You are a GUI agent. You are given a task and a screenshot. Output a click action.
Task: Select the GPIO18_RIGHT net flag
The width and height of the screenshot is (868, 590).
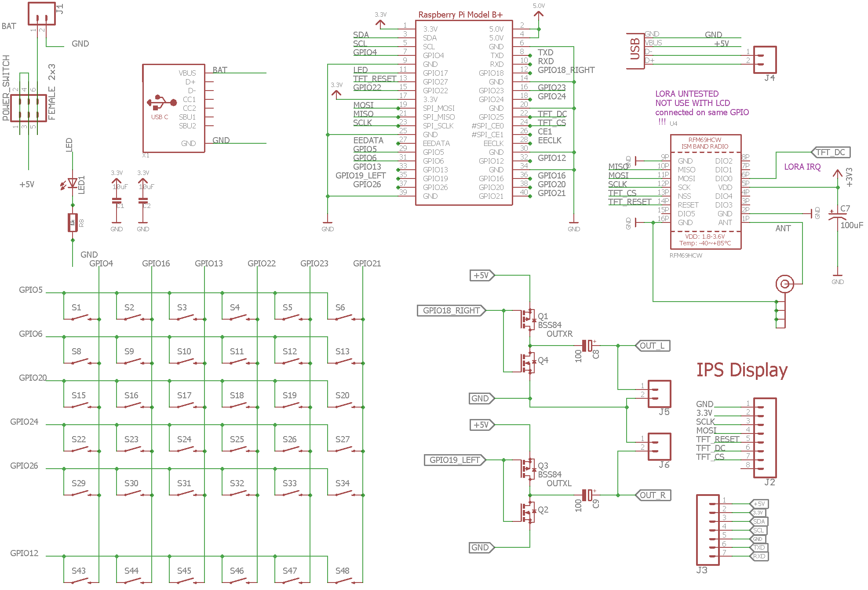451,311
